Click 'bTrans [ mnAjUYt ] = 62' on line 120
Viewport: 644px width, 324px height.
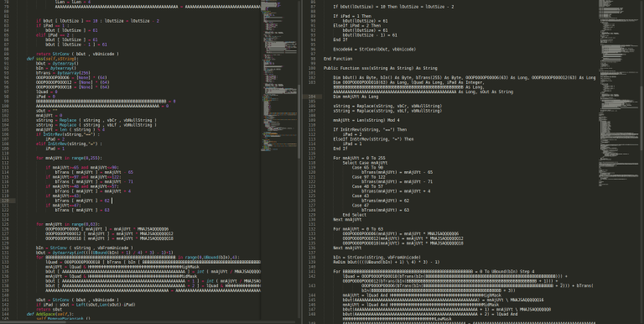(x=82, y=201)
